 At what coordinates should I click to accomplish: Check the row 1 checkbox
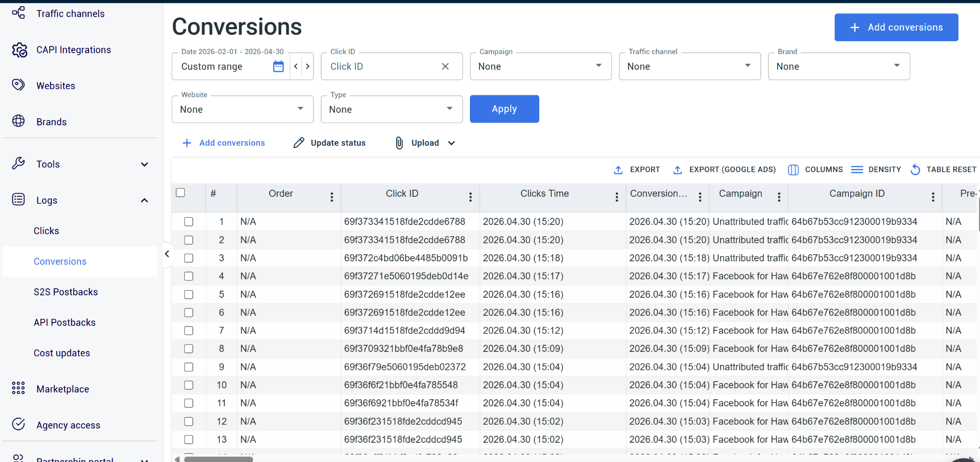click(x=189, y=222)
